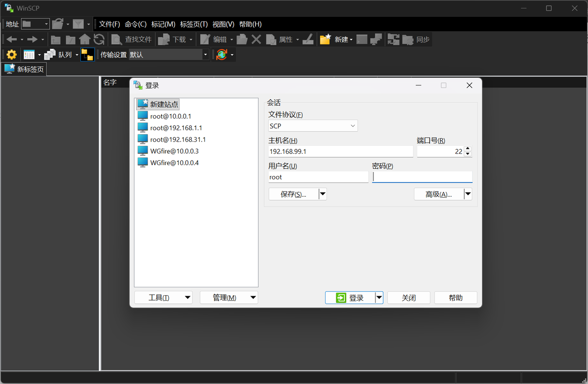Click the open directory icon beside address box
The width and height of the screenshot is (588, 384).
pos(57,24)
